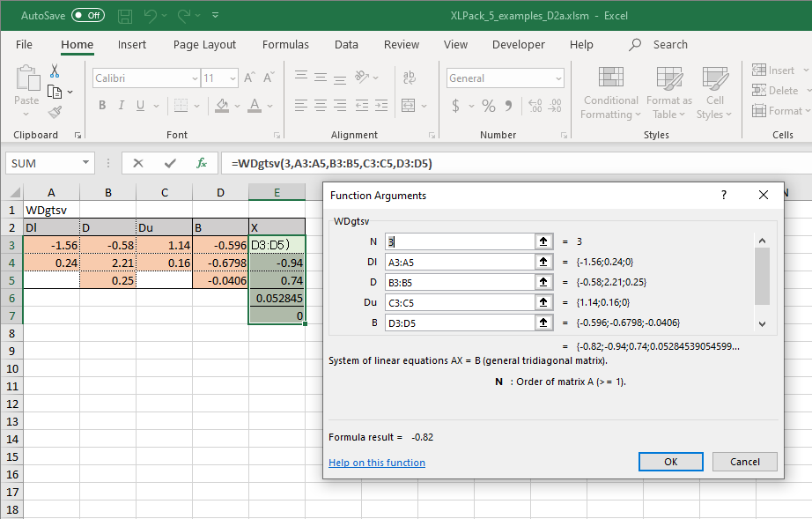Click the Borders icon
Viewport: 812px width, 519px height.
point(181,106)
